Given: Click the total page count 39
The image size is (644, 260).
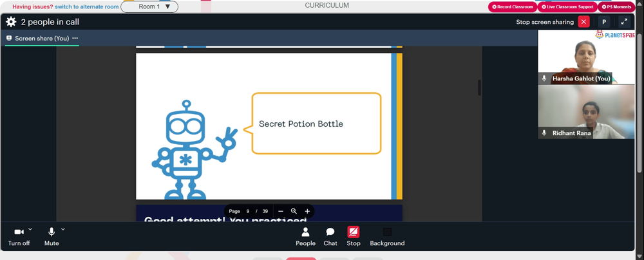Looking at the screenshot, I should [x=265, y=211].
